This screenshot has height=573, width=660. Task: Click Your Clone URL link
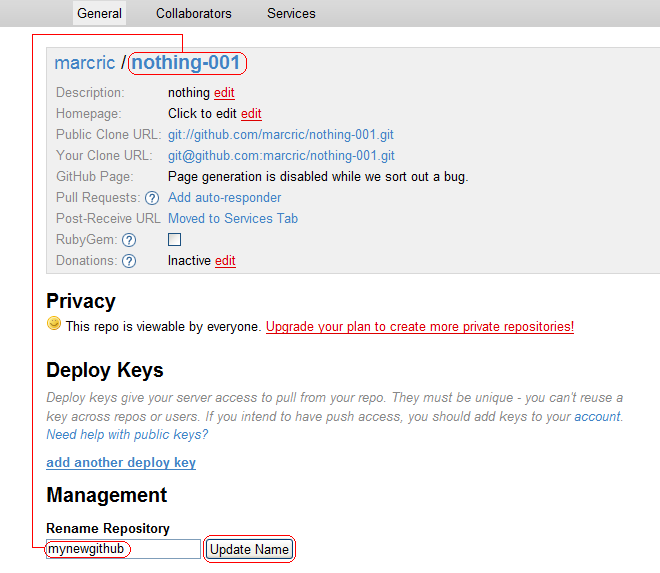(281, 156)
